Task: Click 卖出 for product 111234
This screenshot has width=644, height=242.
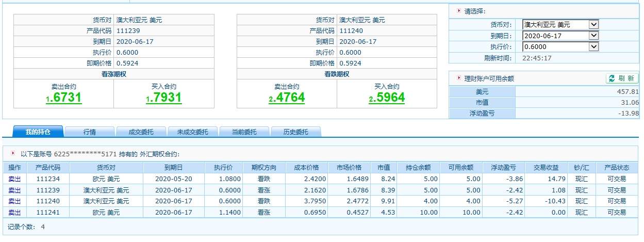Action: (x=15, y=179)
